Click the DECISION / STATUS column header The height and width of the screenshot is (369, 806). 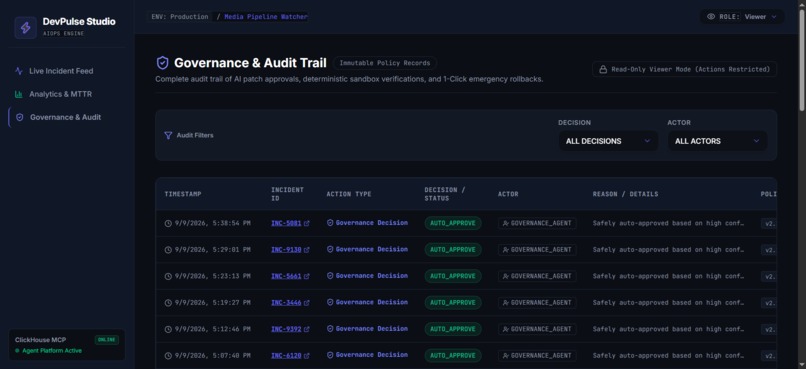point(445,194)
